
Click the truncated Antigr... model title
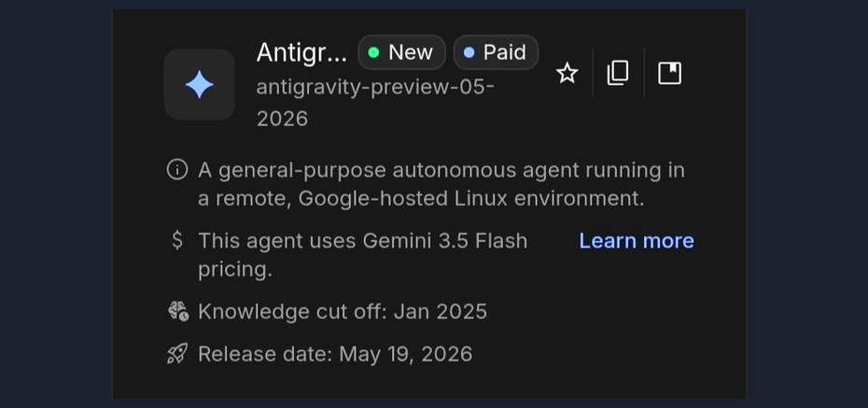[301, 52]
